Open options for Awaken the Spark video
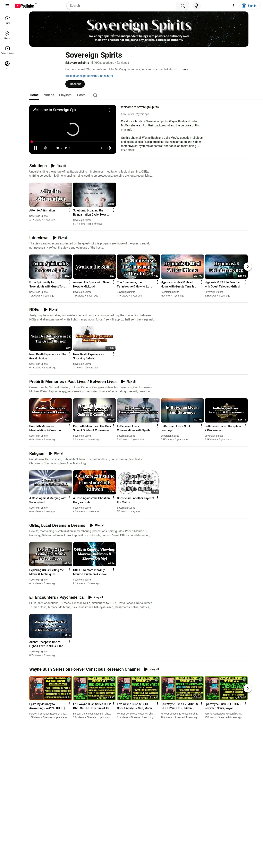The image size is (263, 868). (113, 282)
